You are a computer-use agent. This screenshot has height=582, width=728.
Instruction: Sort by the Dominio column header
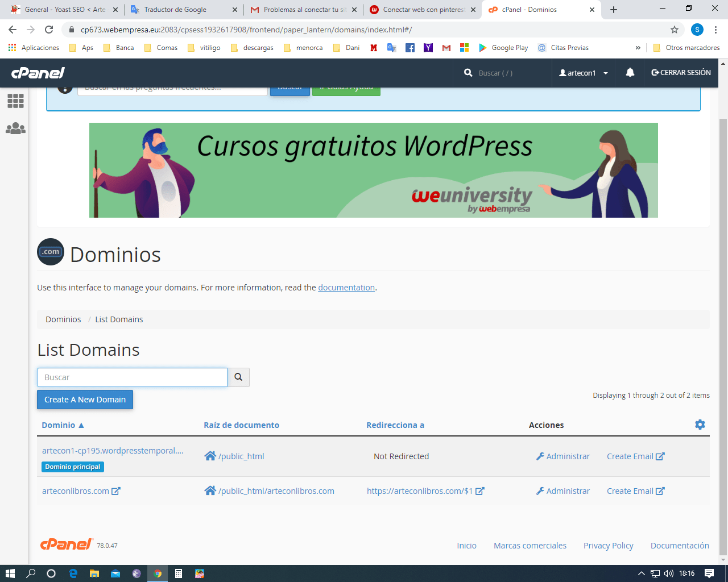coord(63,425)
